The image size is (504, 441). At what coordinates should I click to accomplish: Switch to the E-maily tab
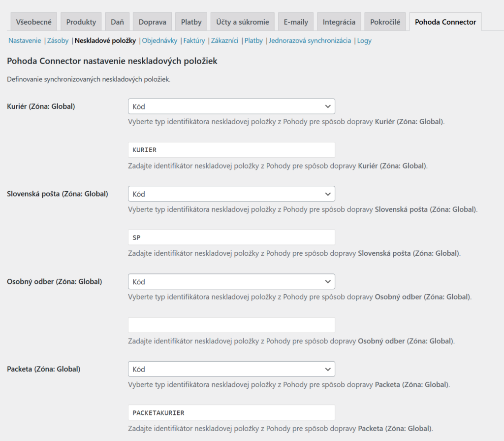(x=296, y=22)
